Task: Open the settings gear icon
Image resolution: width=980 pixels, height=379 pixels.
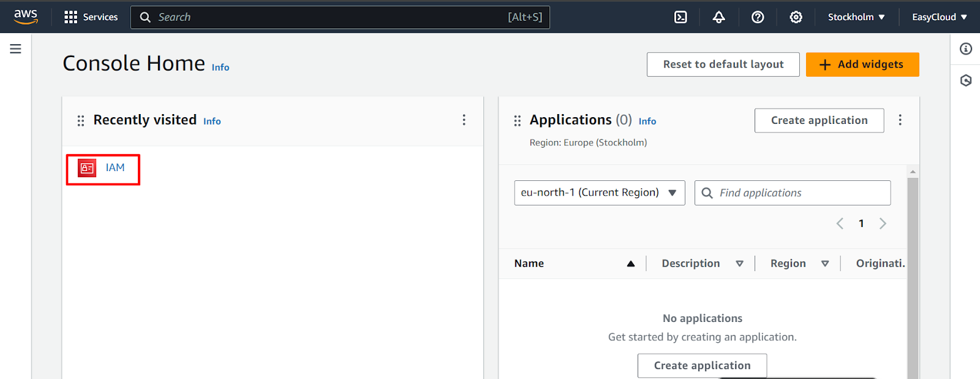Action: (x=796, y=17)
